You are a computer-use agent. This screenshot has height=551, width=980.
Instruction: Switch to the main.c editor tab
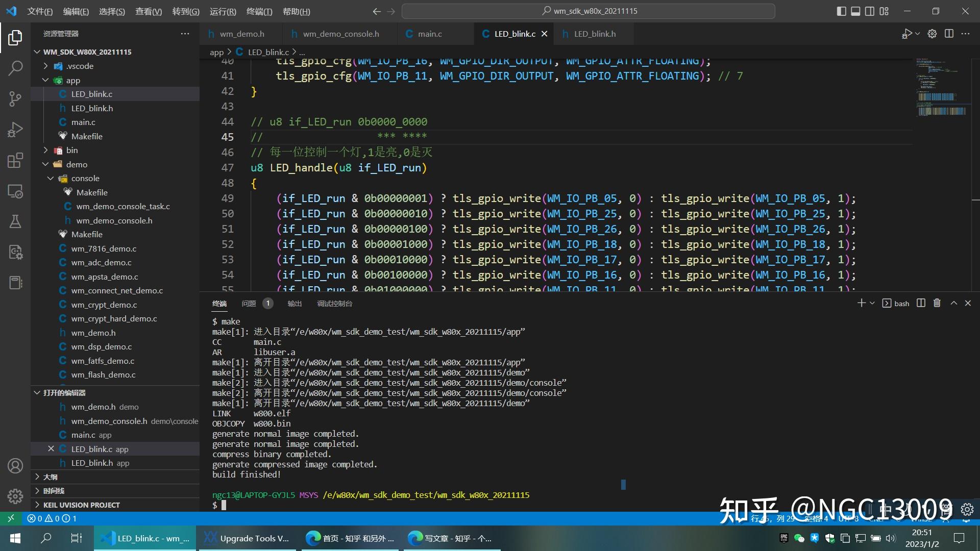pos(429,34)
